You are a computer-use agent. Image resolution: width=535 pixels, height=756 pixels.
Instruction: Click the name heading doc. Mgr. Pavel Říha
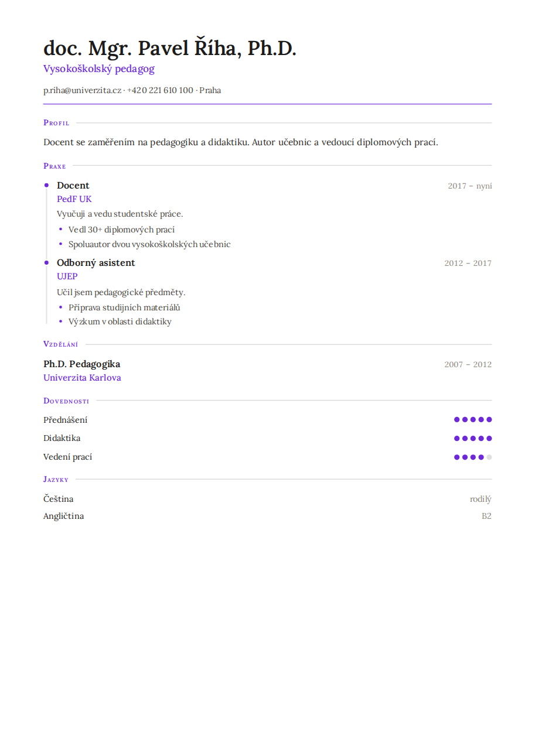pos(170,48)
